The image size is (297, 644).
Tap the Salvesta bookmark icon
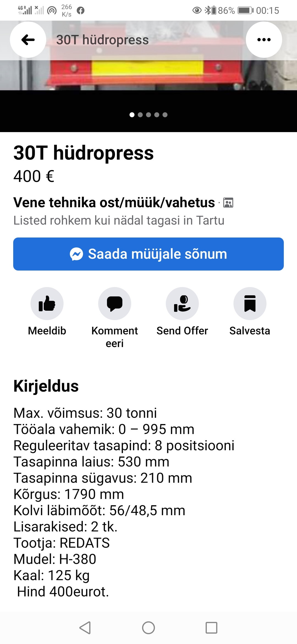click(250, 304)
